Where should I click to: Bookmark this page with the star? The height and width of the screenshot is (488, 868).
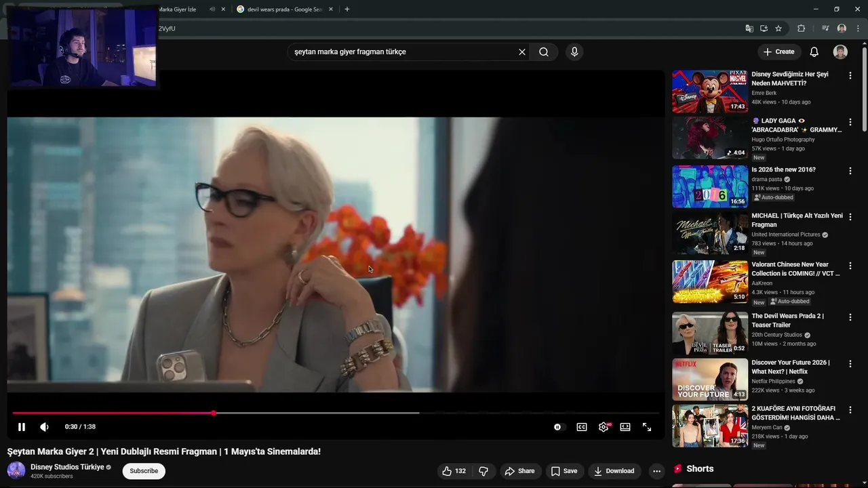(x=778, y=28)
